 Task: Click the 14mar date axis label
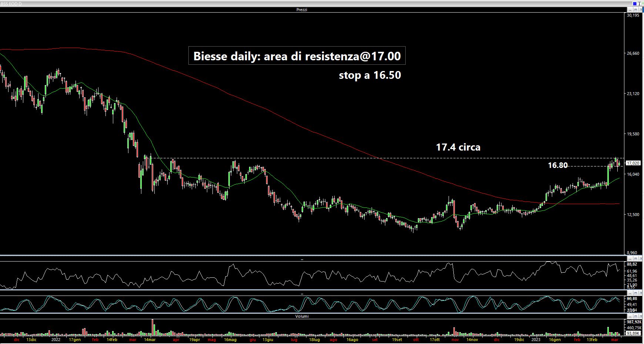[150, 340]
